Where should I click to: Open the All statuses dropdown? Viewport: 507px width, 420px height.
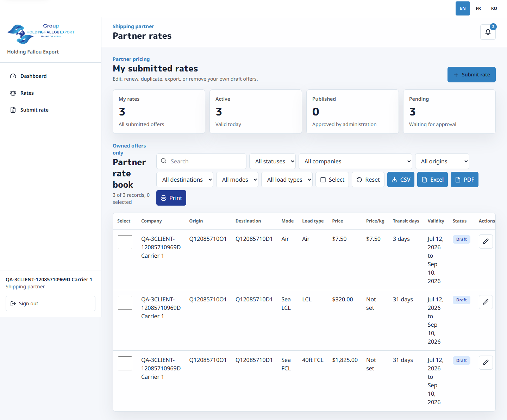[273, 161]
